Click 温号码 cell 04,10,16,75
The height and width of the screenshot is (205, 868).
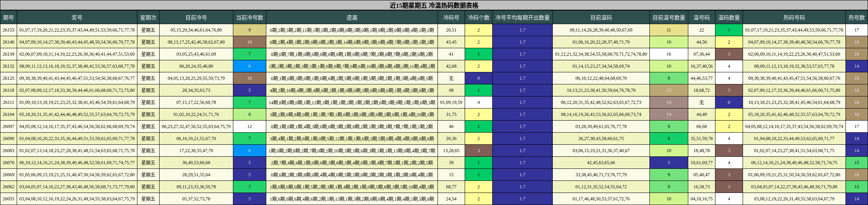[x=701, y=199]
